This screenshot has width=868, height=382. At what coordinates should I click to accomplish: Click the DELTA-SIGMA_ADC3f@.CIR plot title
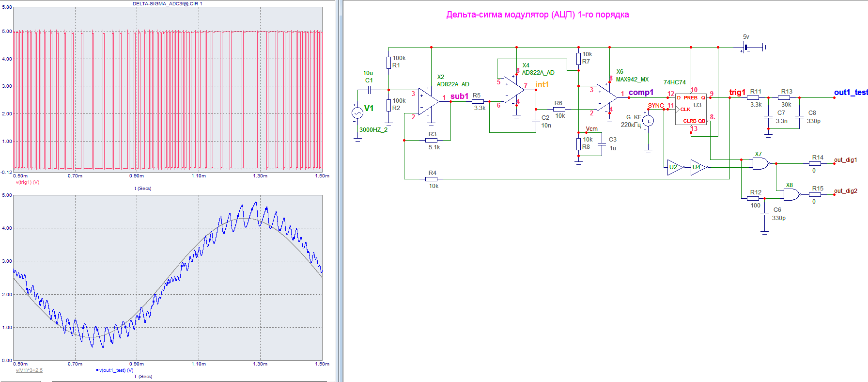[168, 3]
